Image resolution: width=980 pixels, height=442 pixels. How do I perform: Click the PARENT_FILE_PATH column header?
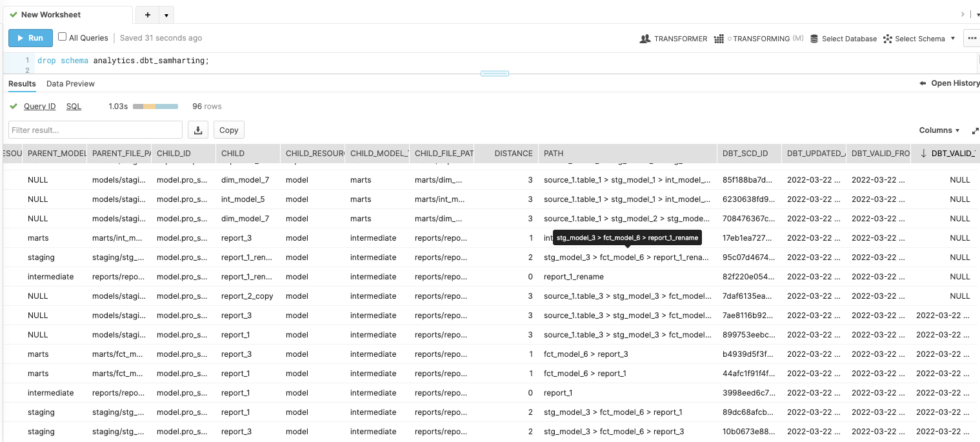(x=119, y=153)
